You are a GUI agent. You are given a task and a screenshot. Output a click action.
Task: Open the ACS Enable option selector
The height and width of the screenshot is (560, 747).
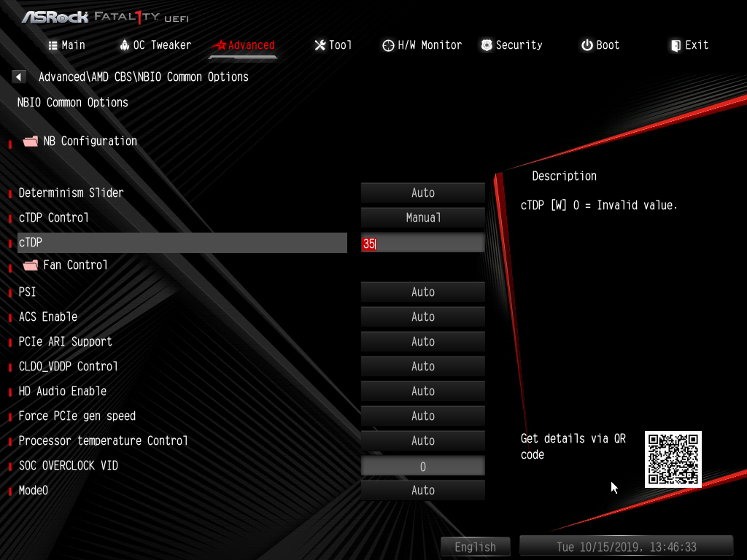422,317
